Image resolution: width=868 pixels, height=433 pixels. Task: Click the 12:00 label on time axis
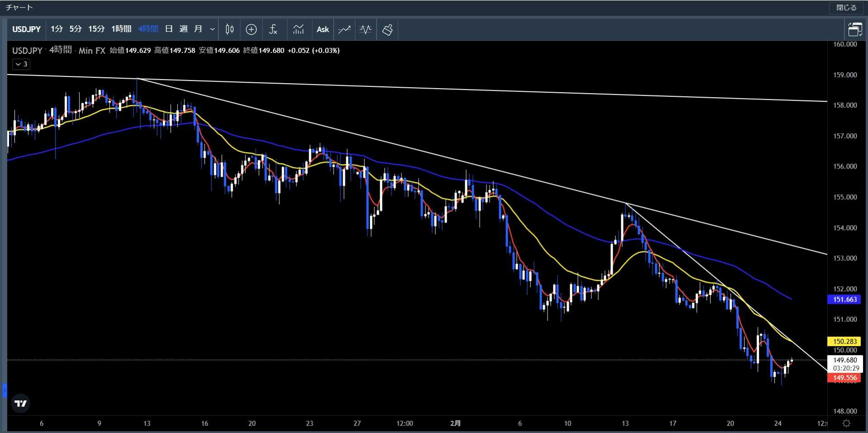(x=405, y=424)
